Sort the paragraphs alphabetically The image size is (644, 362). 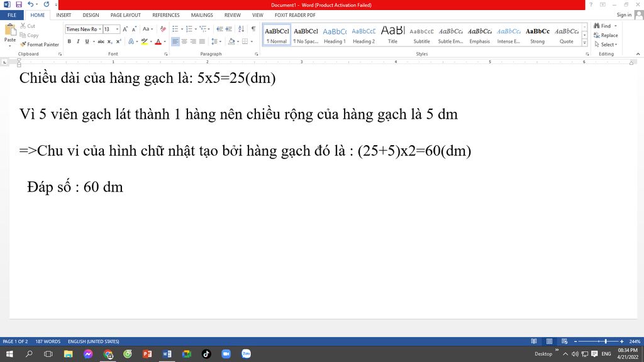(241, 29)
